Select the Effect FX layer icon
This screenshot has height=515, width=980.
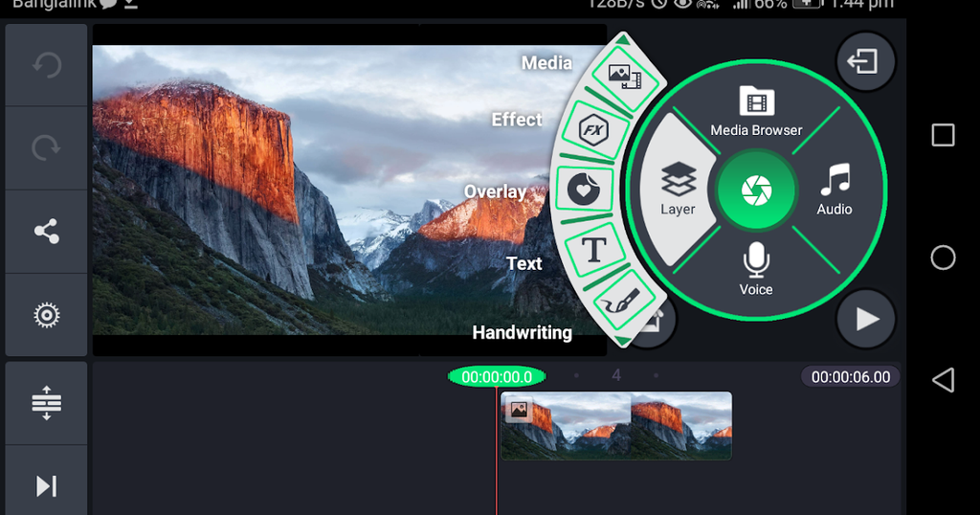coord(593,130)
